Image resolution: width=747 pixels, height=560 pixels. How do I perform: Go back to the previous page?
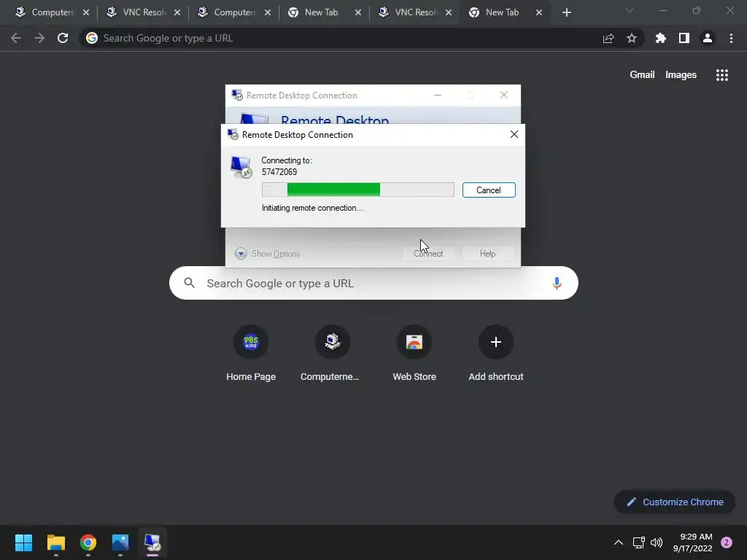[16, 38]
